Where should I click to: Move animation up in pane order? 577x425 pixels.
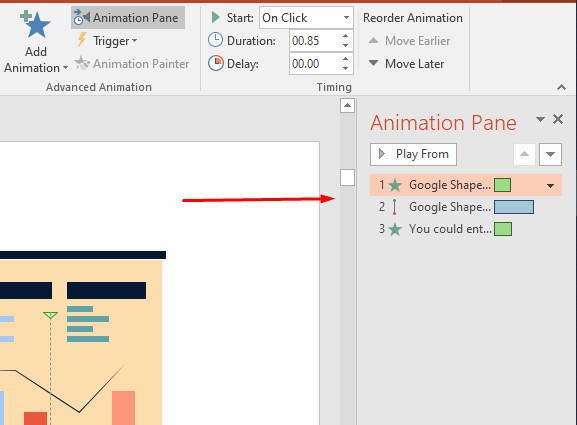524,154
